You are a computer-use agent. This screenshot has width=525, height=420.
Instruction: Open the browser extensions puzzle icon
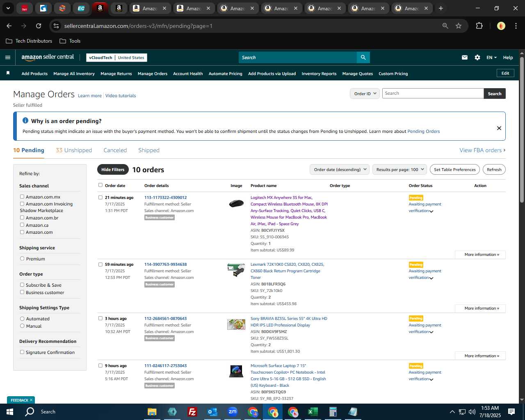pyautogui.click(x=479, y=26)
